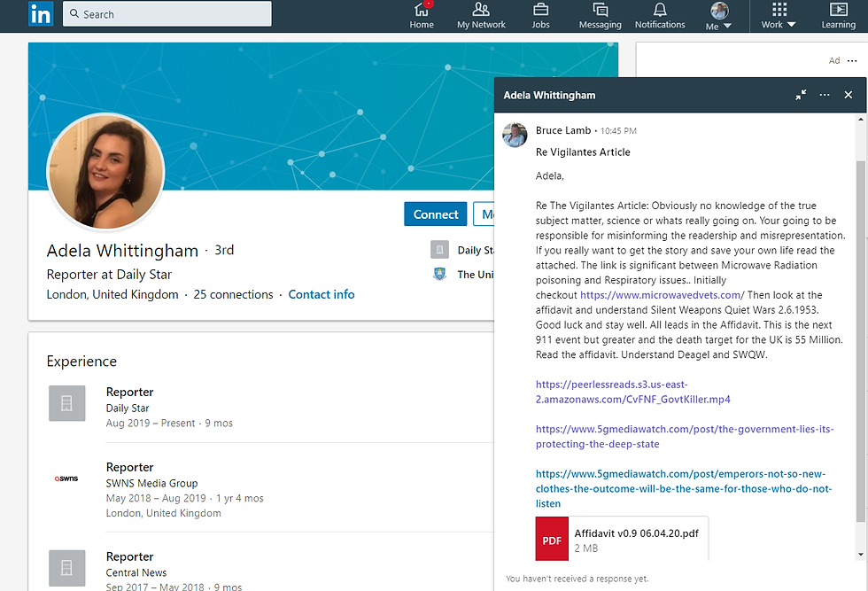
Task: Click the chat scrollbar thumb
Action: tap(860, 340)
